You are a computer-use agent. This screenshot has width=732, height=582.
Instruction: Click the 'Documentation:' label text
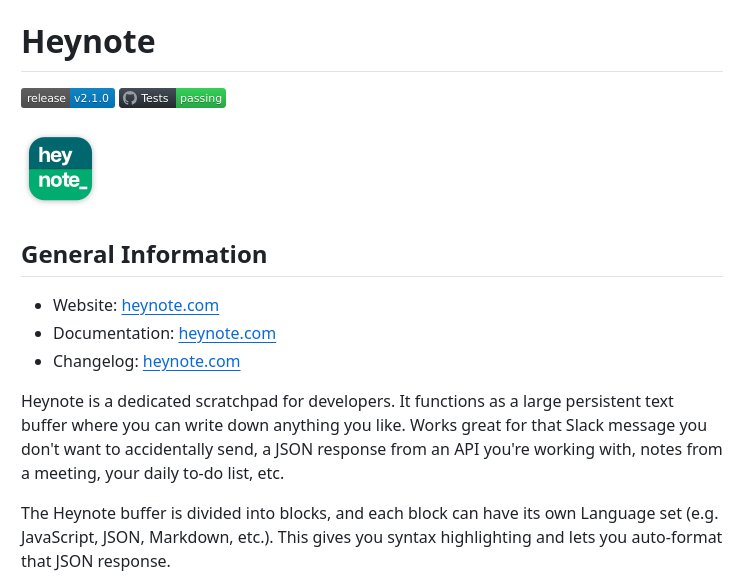click(x=113, y=333)
